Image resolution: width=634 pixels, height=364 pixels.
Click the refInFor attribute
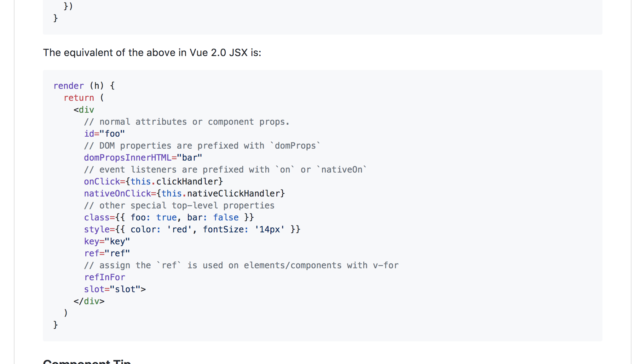tap(105, 277)
